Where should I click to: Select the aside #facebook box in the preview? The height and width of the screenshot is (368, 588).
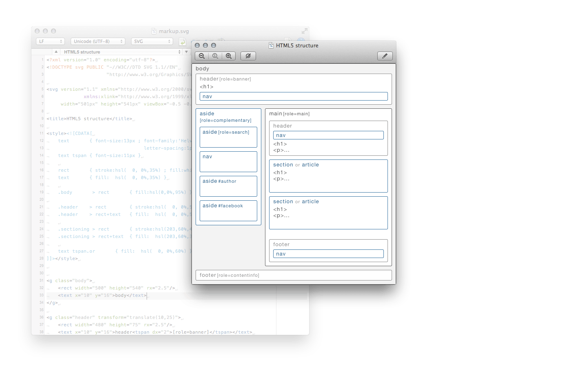(228, 211)
